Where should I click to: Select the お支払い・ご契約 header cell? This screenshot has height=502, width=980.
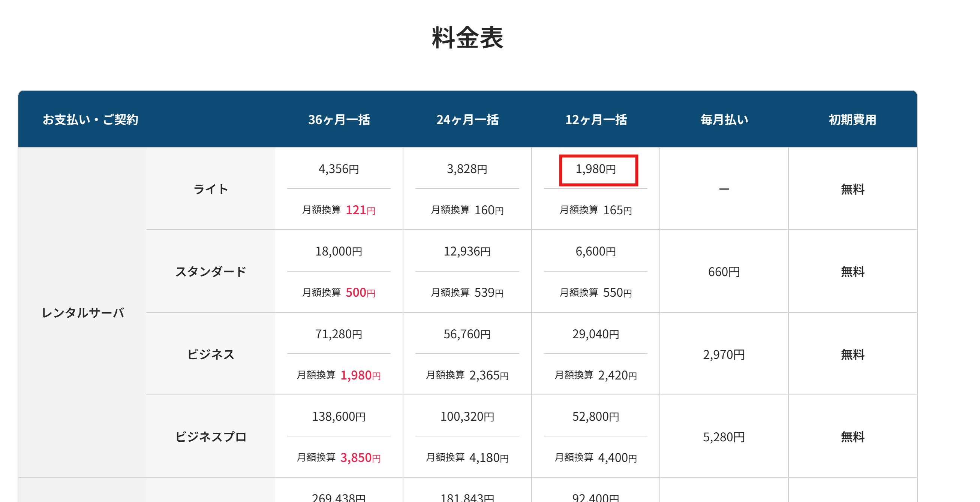point(91,120)
